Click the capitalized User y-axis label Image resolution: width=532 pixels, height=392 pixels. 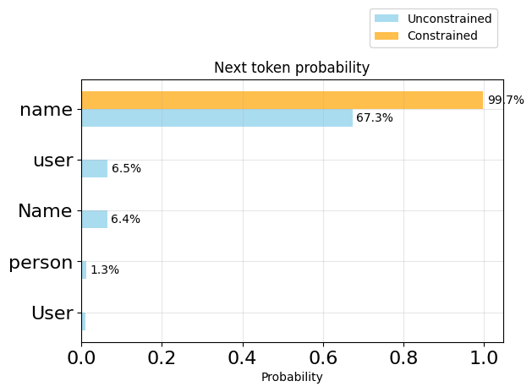pyautogui.click(x=52, y=313)
